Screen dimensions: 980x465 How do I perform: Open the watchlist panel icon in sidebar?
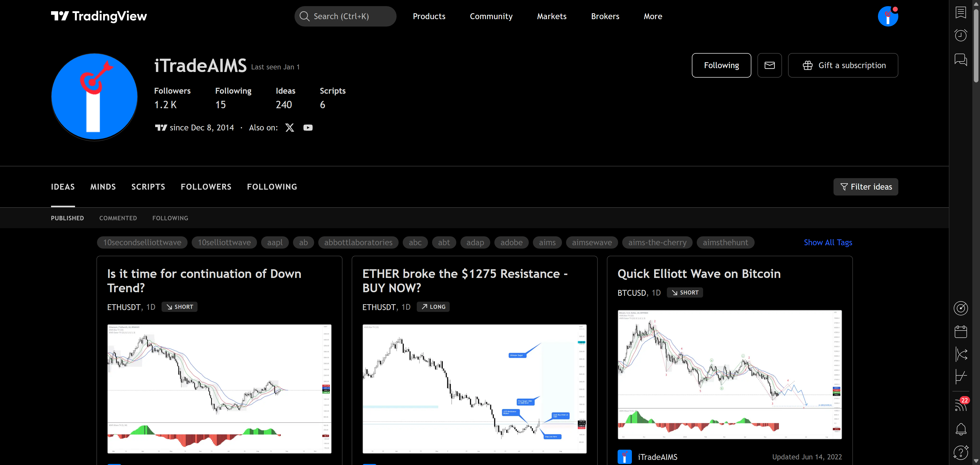[961, 12]
